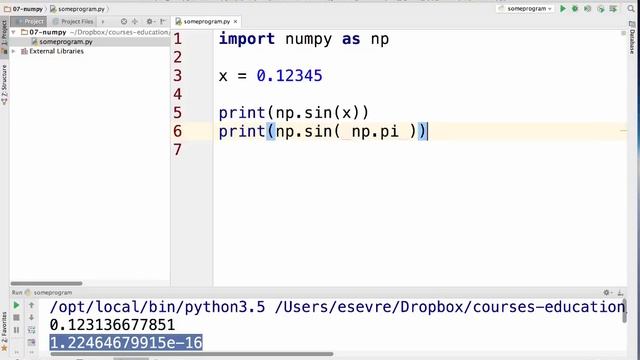Open the someprogram run configuration dropdown
This screenshot has width=640, height=360.
[x=526, y=9]
